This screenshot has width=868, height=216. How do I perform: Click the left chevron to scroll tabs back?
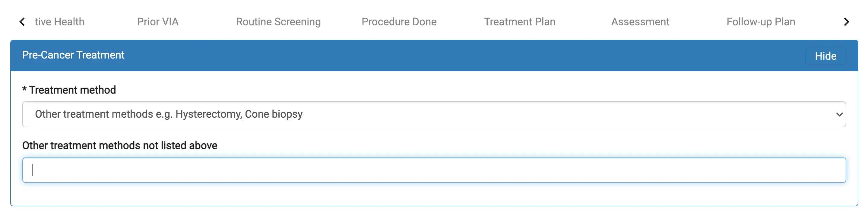[x=22, y=22]
